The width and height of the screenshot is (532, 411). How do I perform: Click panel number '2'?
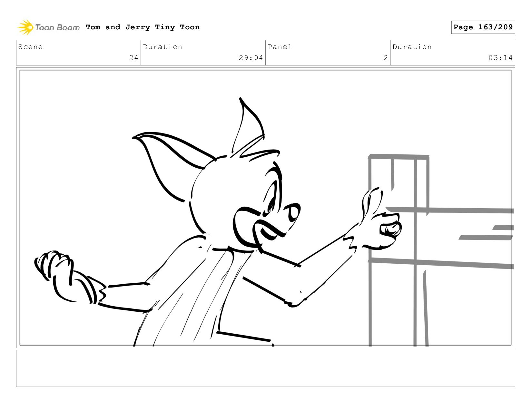click(386, 58)
